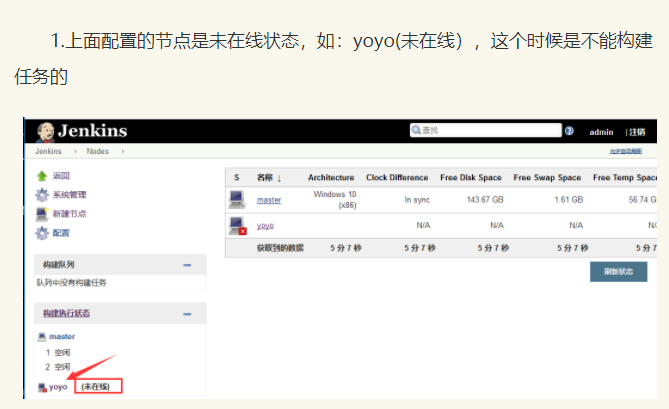Image resolution: width=669 pixels, height=409 pixels.
Task: Collapse the 构建队列 panel
Action: pyautogui.click(x=187, y=265)
